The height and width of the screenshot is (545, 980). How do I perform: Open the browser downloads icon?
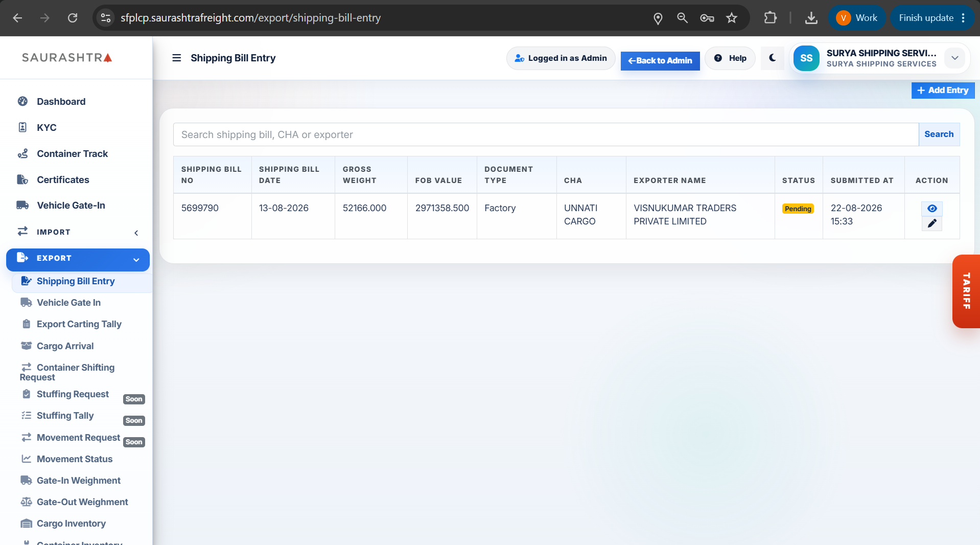[811, 18]
